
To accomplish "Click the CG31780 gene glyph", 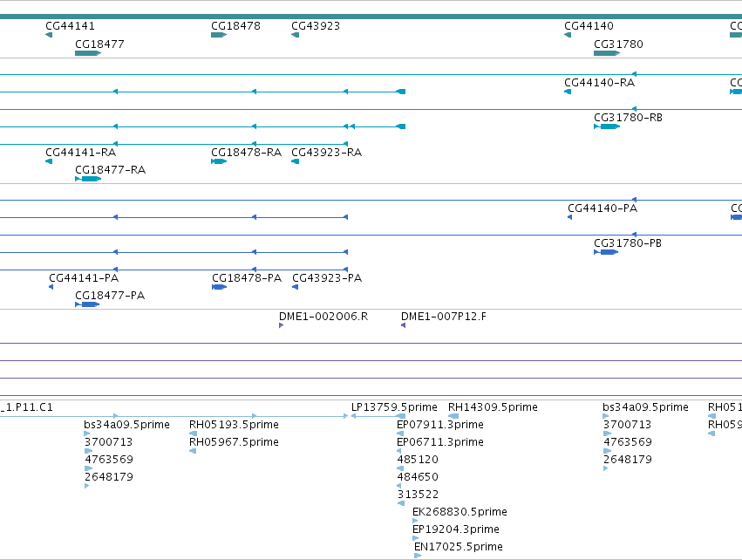I will tap(607, 53).
